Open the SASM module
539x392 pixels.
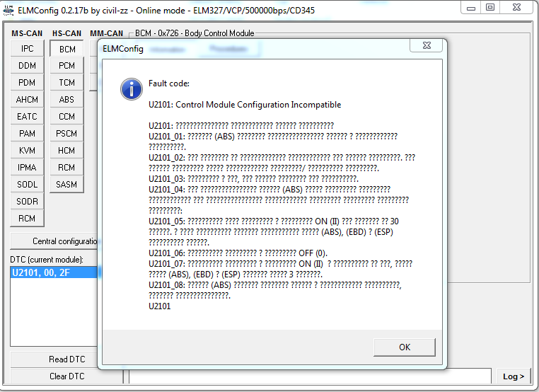pos(66,185)
